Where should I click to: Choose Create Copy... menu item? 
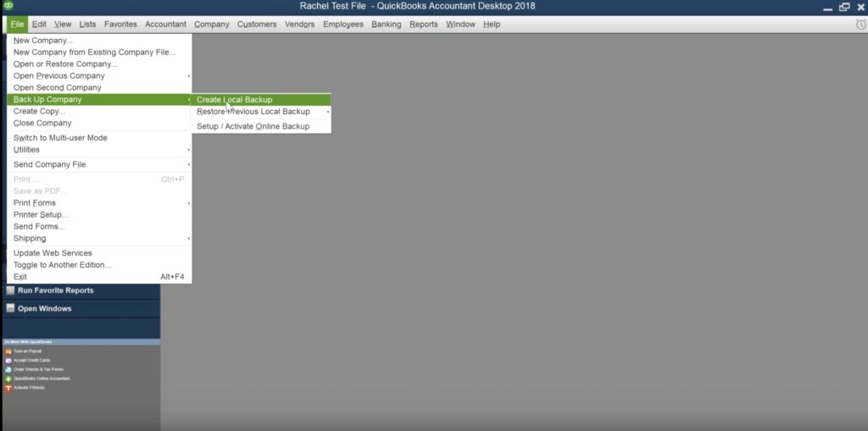tap(99, 111)
